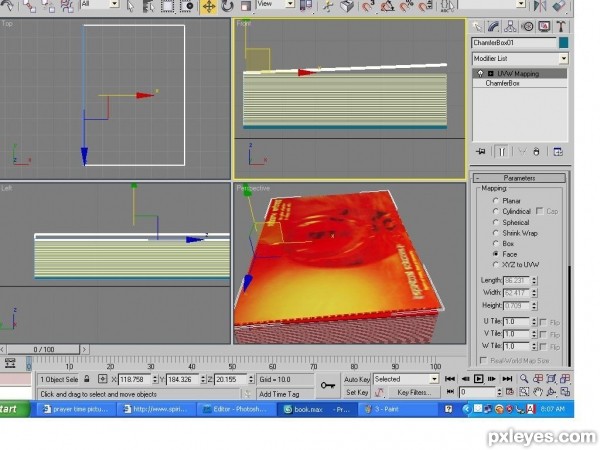This screenshot has width=600, height=450.
Task: Toggle Show End Result icon
Action: pyautogui.click(x=501, y=152)
